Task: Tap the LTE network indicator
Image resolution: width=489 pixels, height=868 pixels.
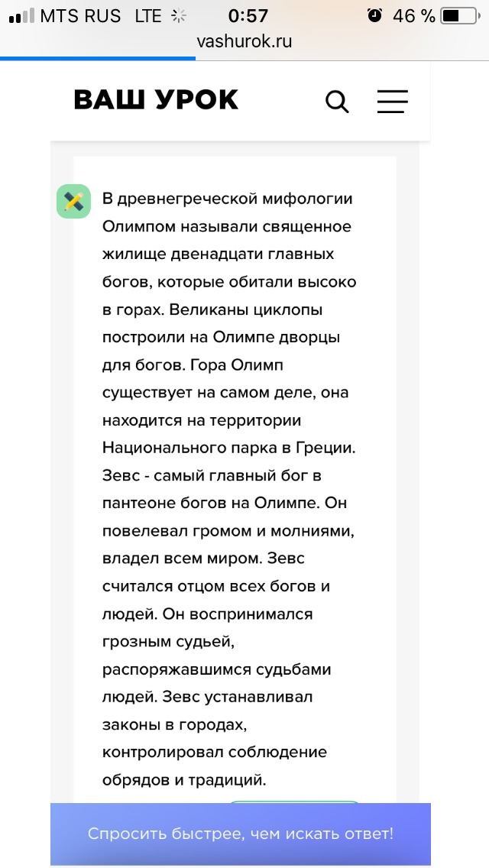Action: pos(148,16)
